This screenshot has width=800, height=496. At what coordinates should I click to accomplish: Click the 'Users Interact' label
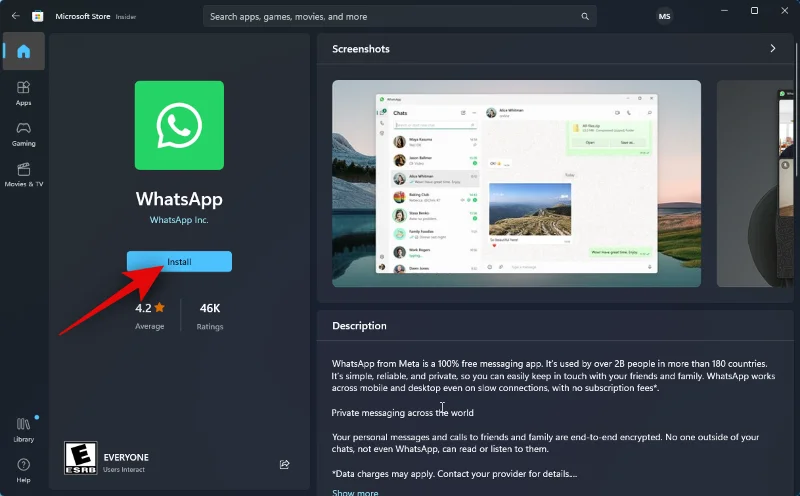124,469
